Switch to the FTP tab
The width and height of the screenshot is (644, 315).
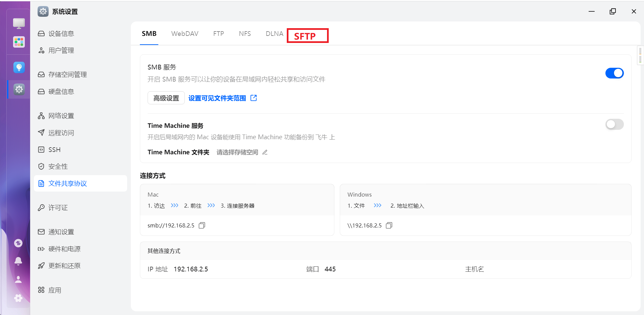(x=218, y=34)
